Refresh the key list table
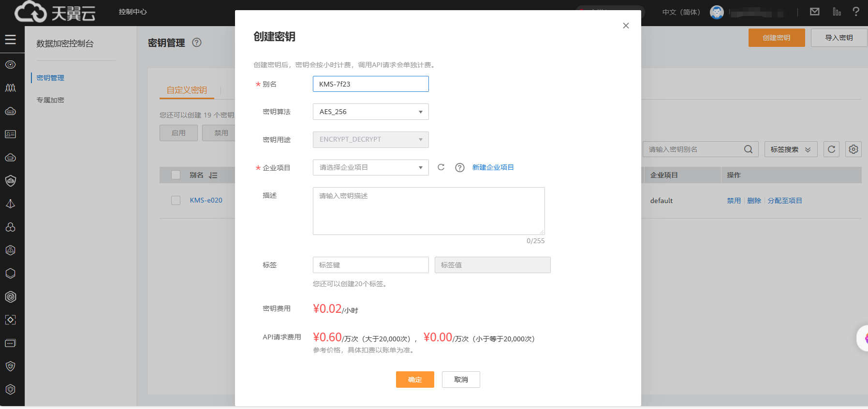Screen dimensions: 868x409 [831, 149]
